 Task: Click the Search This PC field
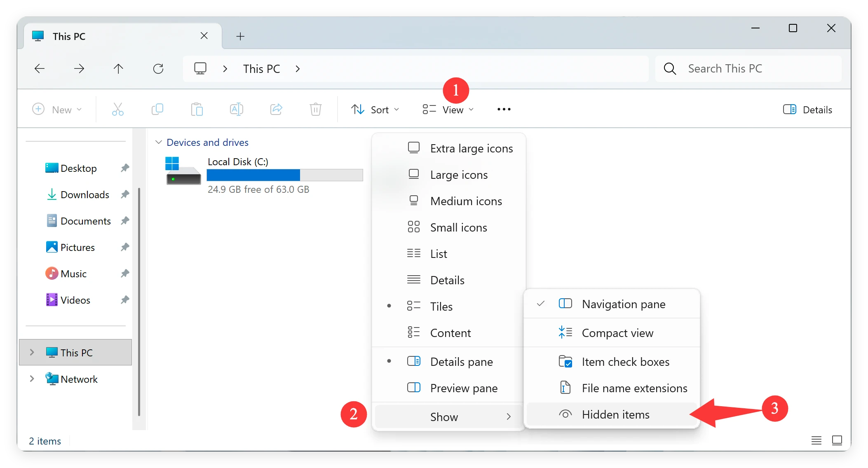point(748,68)
